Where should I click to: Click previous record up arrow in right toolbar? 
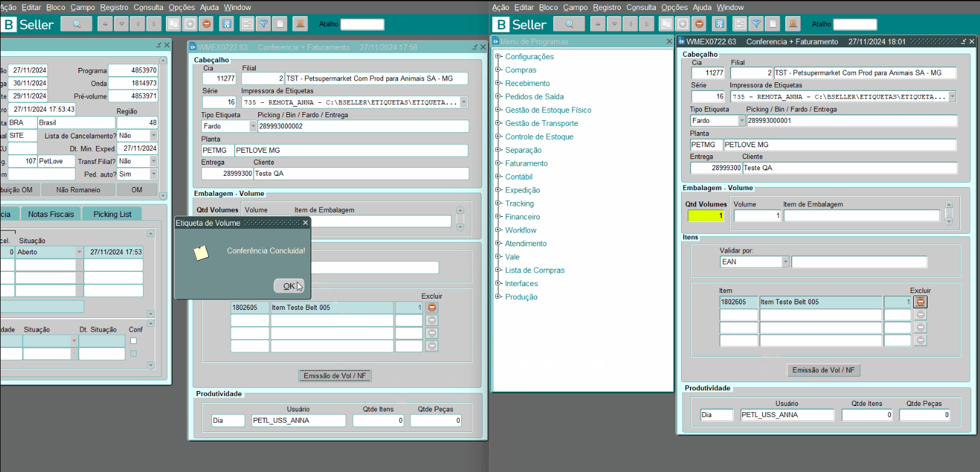598,24
